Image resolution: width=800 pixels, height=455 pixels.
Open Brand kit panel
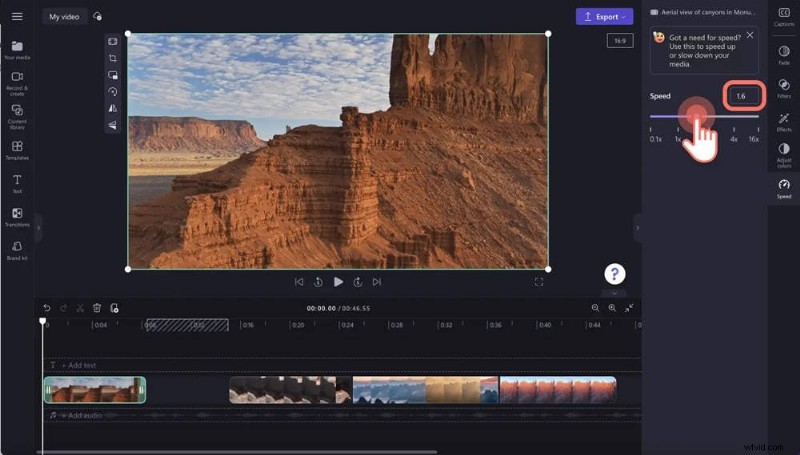tap(17, 250)
